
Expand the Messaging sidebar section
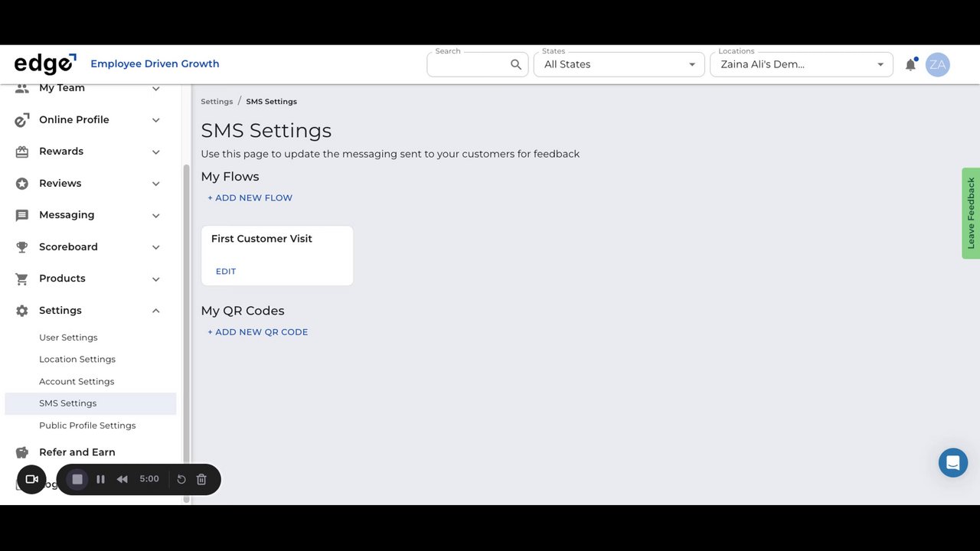(x=156, y=216)
